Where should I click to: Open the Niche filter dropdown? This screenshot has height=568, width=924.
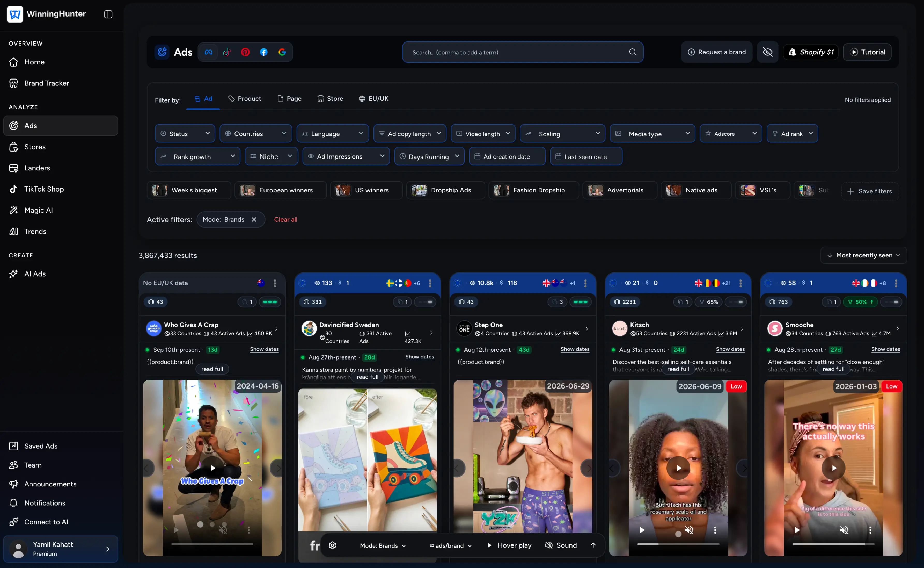[x=271, y=156]
